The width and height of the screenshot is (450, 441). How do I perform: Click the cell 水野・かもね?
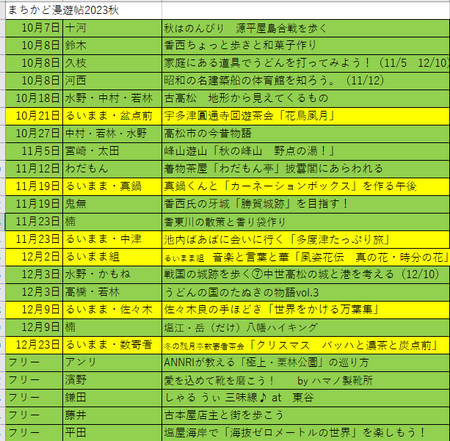(x=112, y=275)
